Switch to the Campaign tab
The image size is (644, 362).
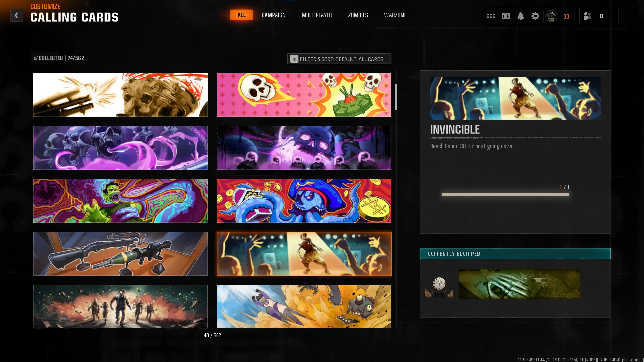[273, 15]
